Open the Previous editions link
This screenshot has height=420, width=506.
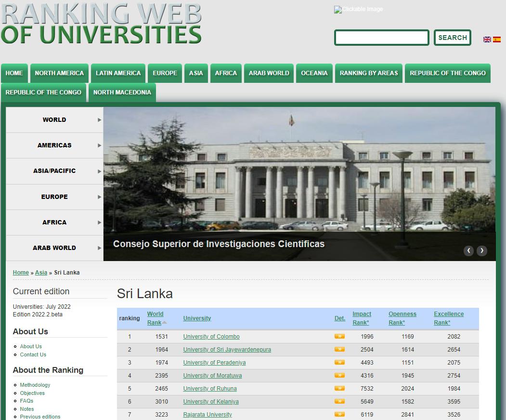[x=40, y=417]
